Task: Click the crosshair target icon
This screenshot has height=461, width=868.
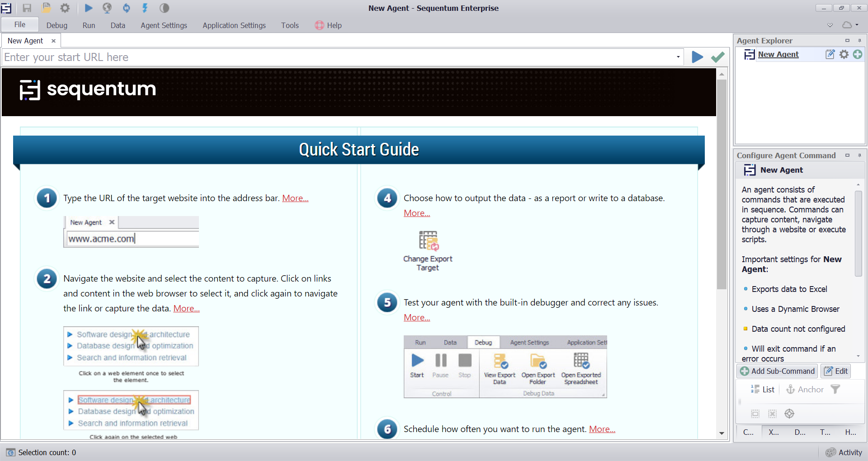Action: pos(789,414)
